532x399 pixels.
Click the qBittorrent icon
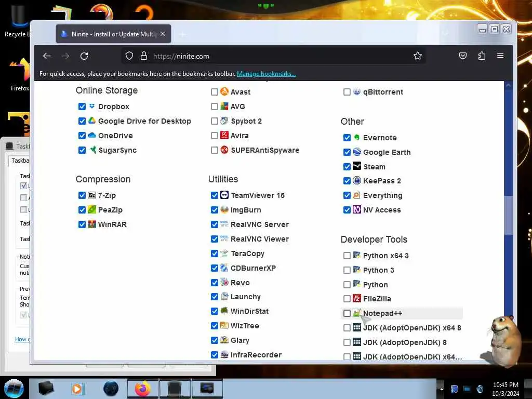click(356, 91)
